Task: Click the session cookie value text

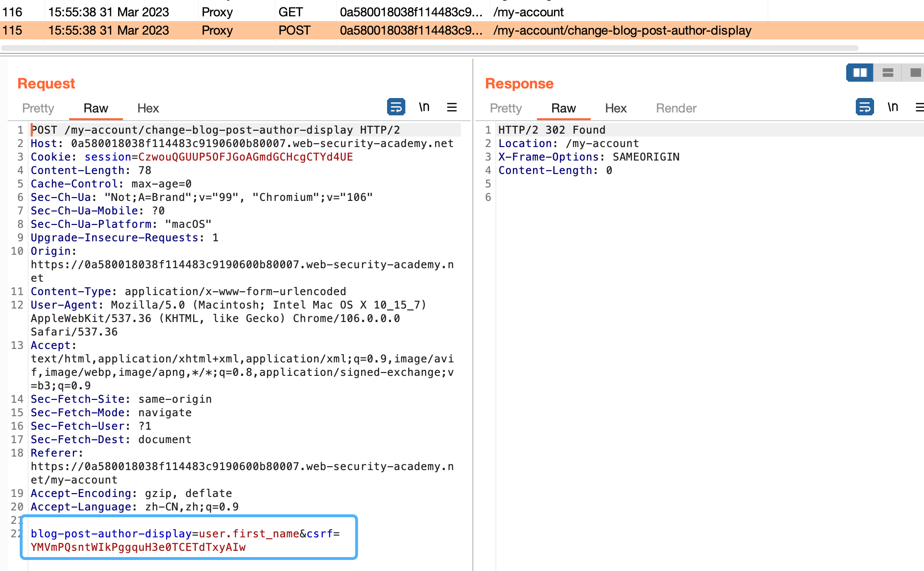Action: pos(245,157)
